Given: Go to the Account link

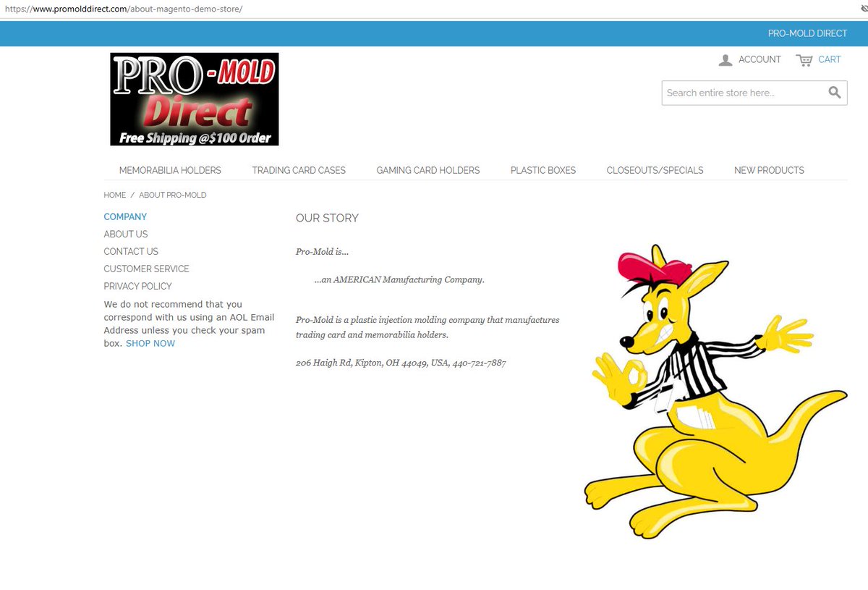Looking at the screenshot, I should [x=759, y=59].
